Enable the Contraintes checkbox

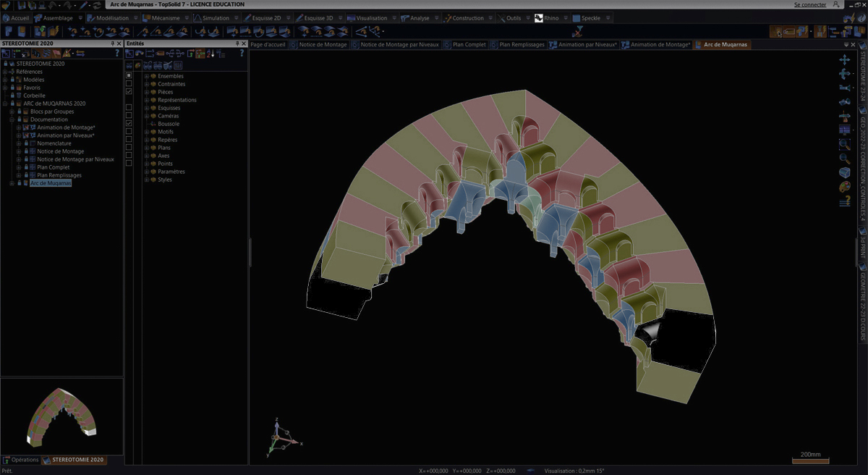tap(129, 84)
